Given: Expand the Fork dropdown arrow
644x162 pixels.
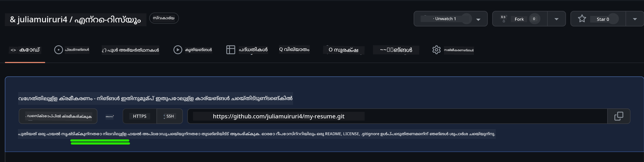Looking at the screenshot, I should 556,19.
